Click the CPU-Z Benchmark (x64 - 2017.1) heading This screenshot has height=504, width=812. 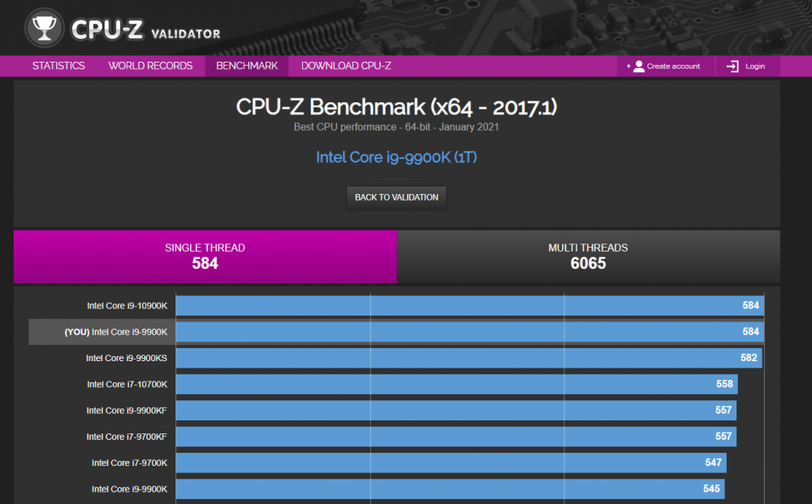[x=396, y=107]
